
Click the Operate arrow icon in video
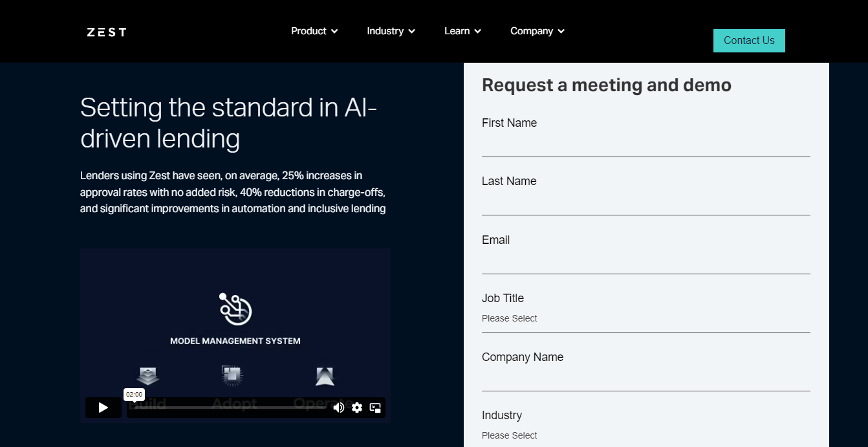pyautogui.click(x=325, y=376)
